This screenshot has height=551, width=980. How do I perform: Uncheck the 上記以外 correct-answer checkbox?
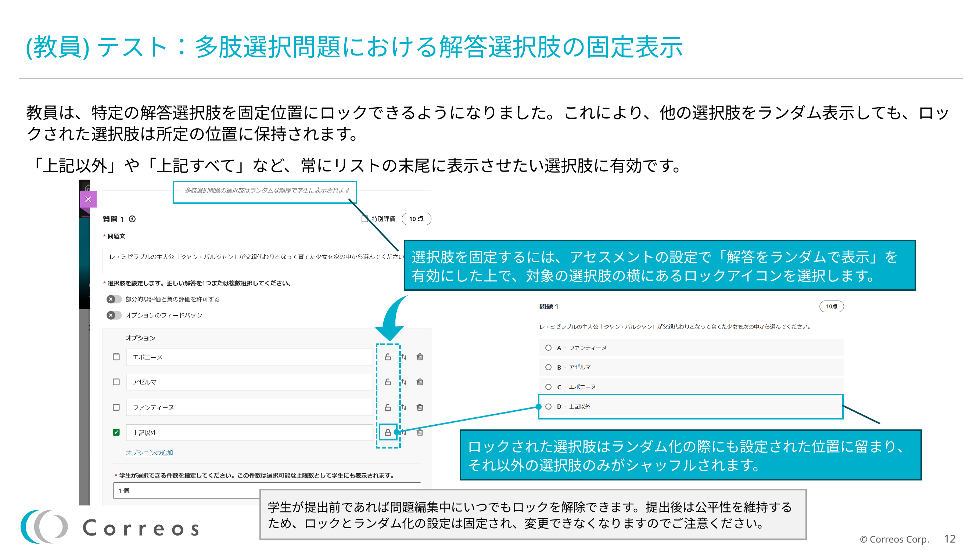pos(116,432)
